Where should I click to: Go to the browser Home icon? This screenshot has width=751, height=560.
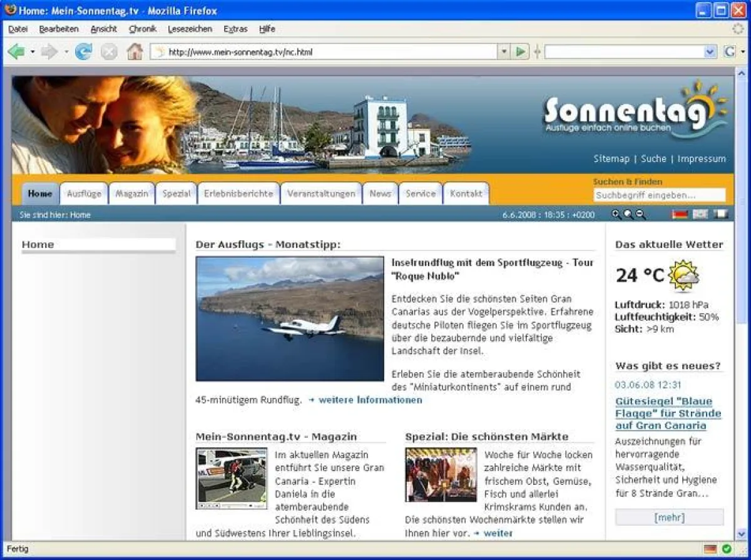(135, 52)
